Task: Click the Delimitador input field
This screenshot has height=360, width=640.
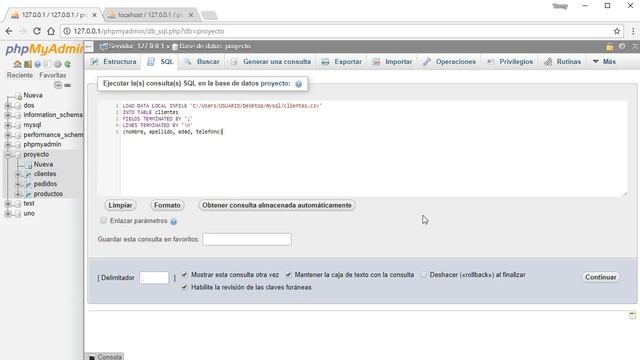Action: point(154,278)
